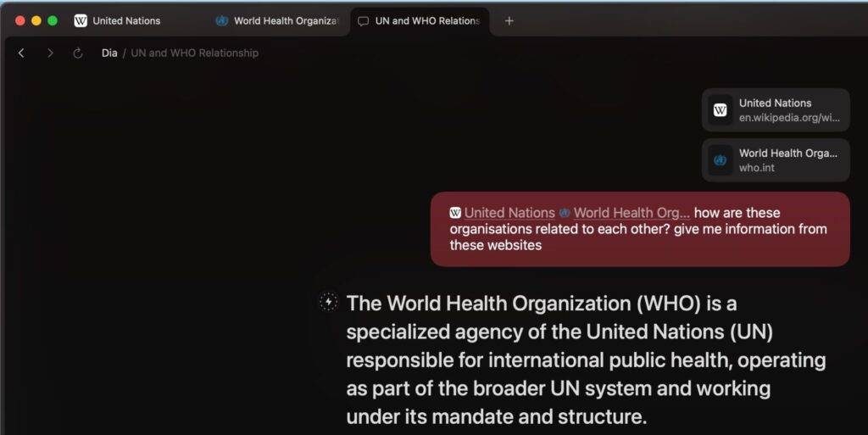This screenshot has width=868, height=435.
Task: Switch to the World Health Organization tab
Action: (277, 21)
